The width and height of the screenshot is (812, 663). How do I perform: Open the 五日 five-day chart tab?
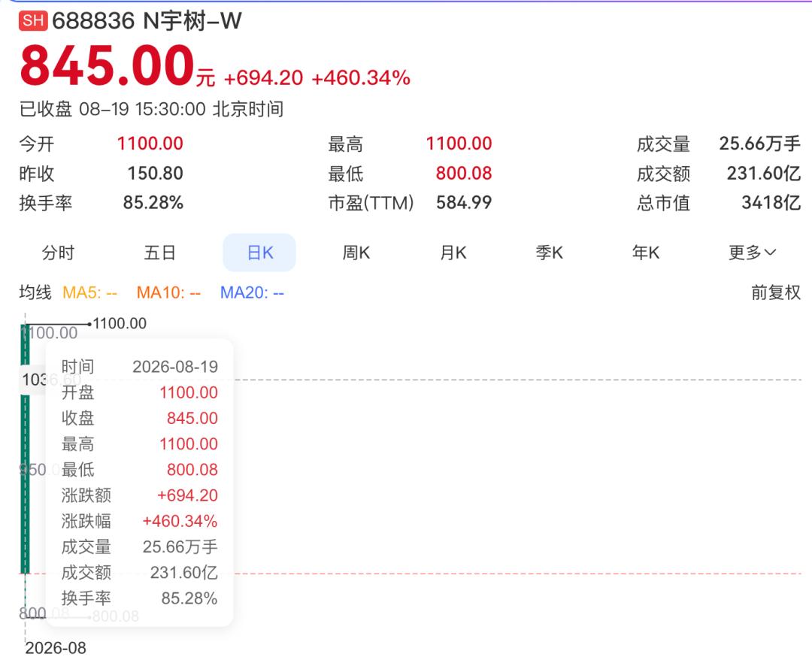tap(159, 253)
